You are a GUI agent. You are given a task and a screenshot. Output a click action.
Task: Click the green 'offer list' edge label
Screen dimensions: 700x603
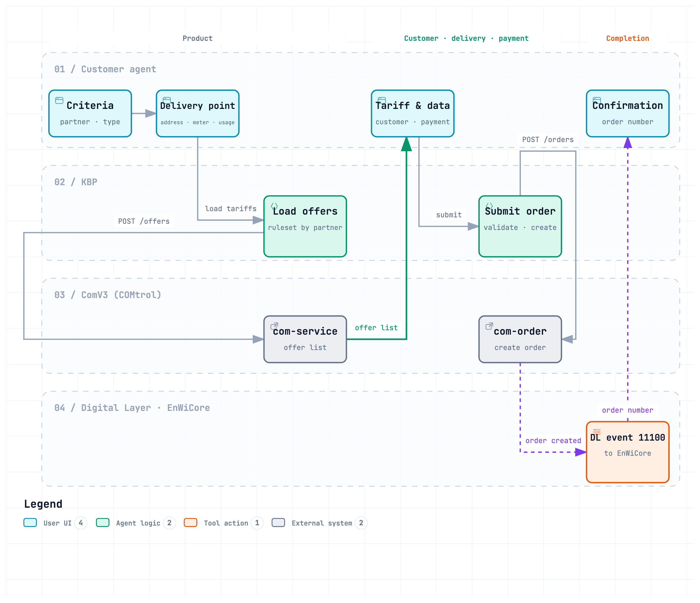376,328
